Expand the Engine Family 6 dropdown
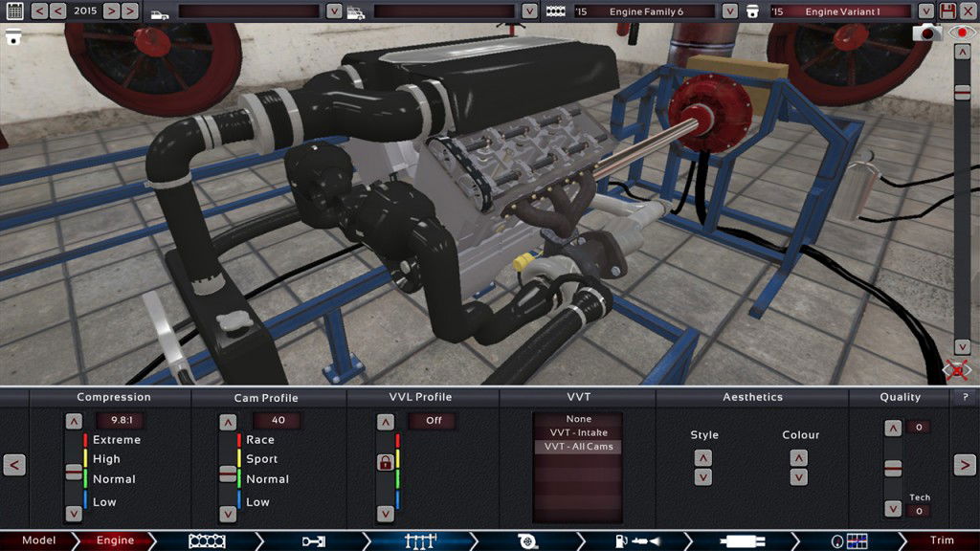 729,11
